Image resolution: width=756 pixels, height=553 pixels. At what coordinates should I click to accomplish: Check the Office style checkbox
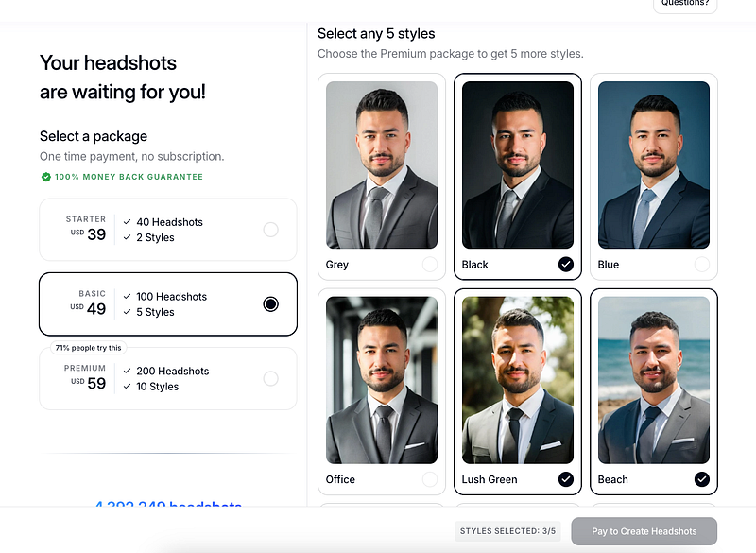(x=430, y=479)
